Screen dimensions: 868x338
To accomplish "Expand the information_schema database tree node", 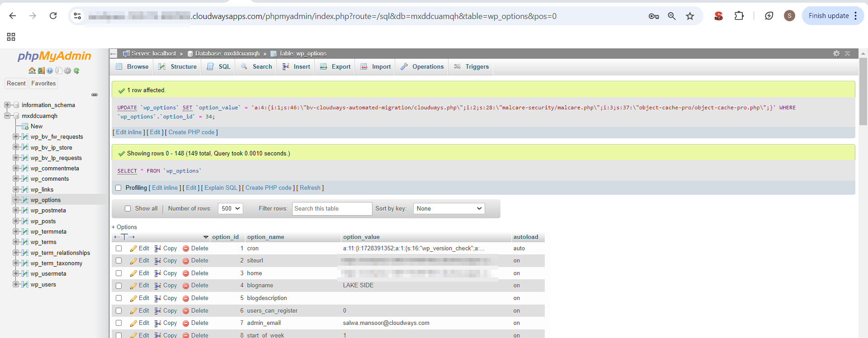I will [7, 105].
